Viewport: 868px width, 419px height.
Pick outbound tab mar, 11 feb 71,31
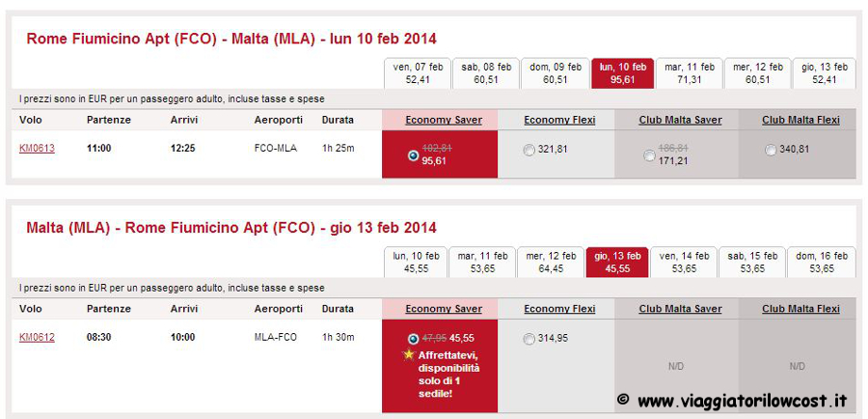pyautogui.click(x=690, y=73)
